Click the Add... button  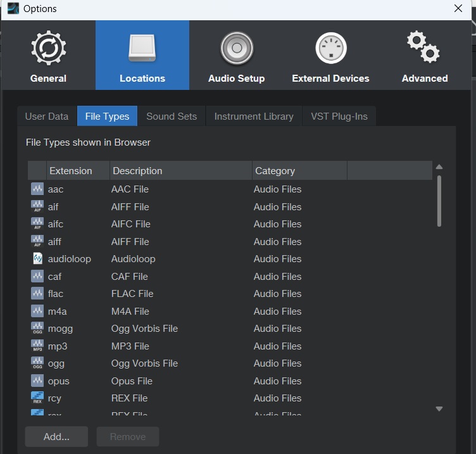click(56, 436)
